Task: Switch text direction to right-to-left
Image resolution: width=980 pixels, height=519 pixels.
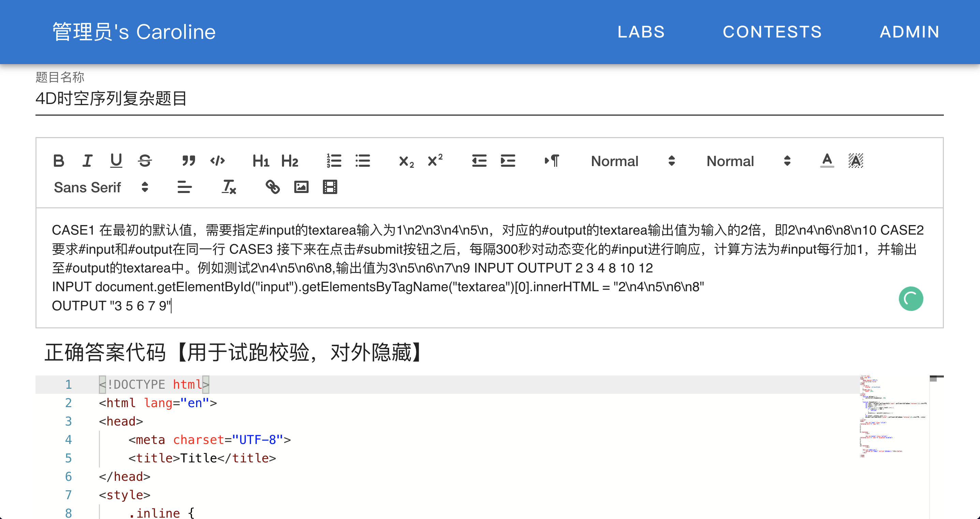Action: pyautogui.click(x=552, y=161)
